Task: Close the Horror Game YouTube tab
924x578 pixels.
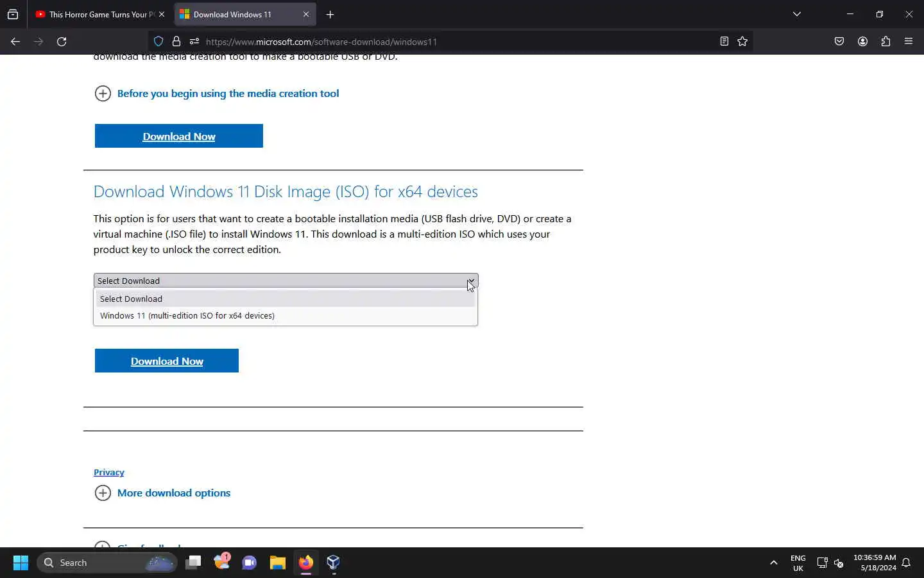Action: coord(162,14)
